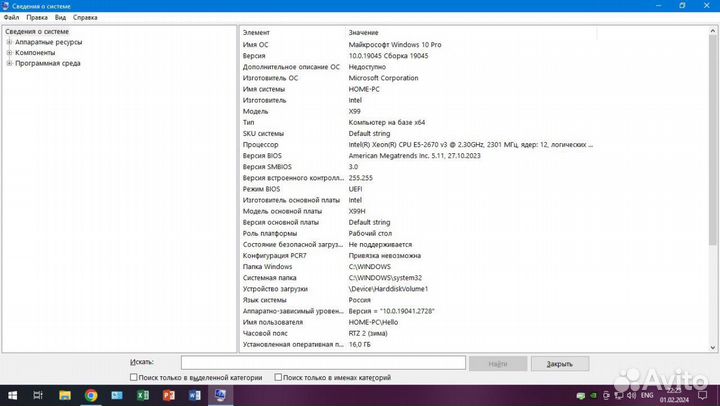The width and height of the screenshot is (720, 406).
Task: Click the Найти search button
Action: pyautogui.click(x=498, y=364)
